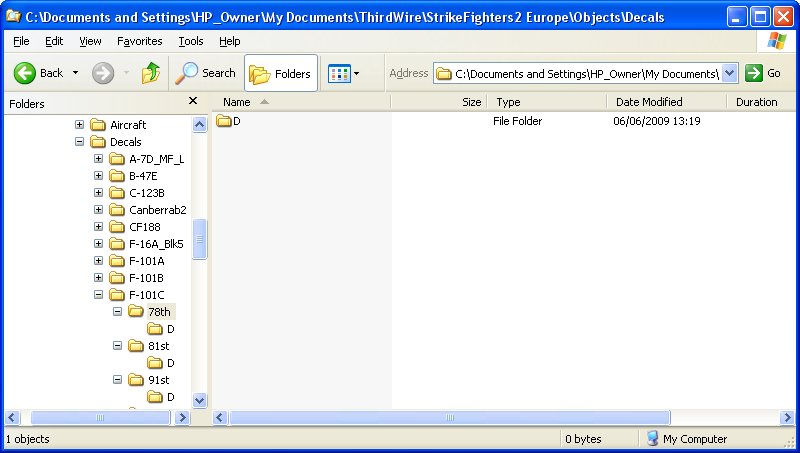
Task: Expand the F-101A folder node
Action: [98, 261]
